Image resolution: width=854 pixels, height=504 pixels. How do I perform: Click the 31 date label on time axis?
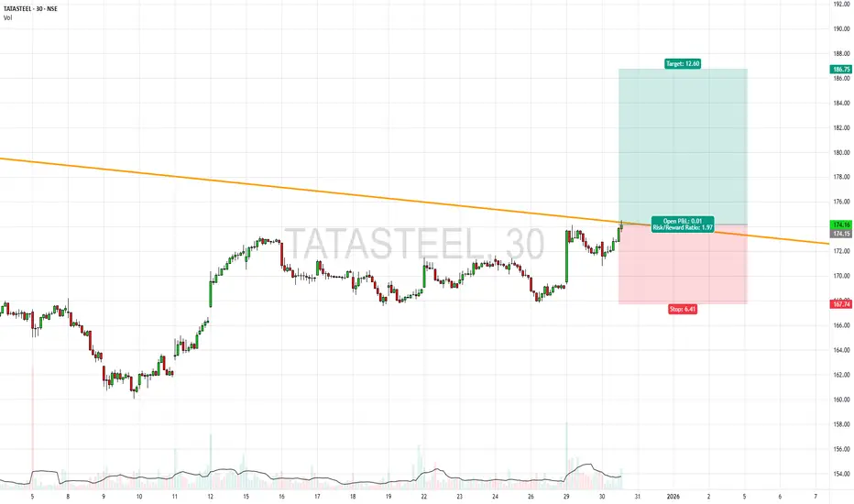pyautogui.click(x=637, y=497)
